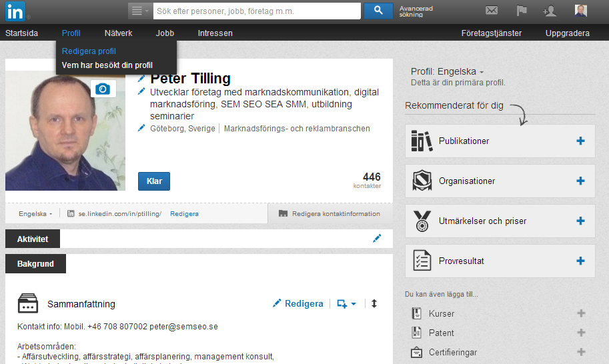Viewport: 609px width, 364px height.
Task: Click the LinkedIn icon beside profile URL
Action: pos(71,213)
